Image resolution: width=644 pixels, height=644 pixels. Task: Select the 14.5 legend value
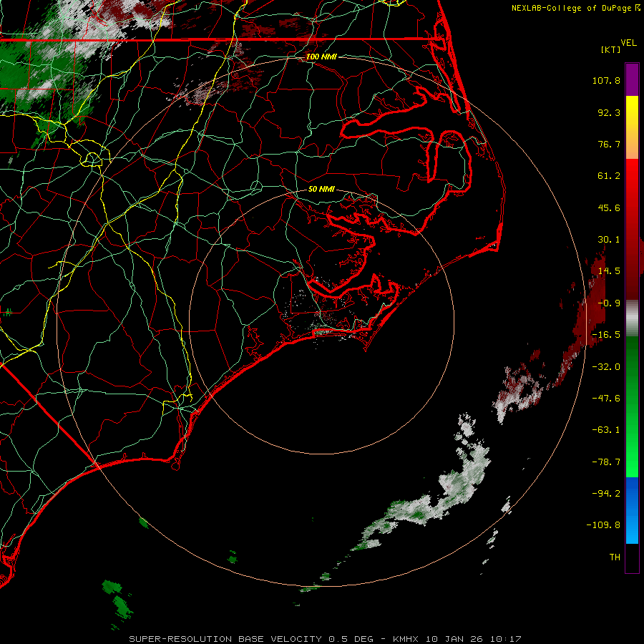click(x=609, y=271)
